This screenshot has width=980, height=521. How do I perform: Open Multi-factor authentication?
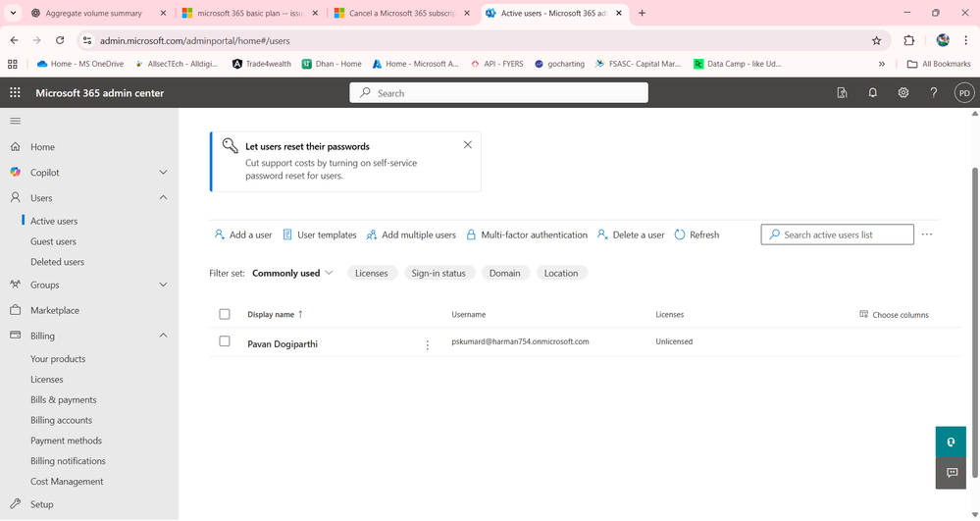527,234
